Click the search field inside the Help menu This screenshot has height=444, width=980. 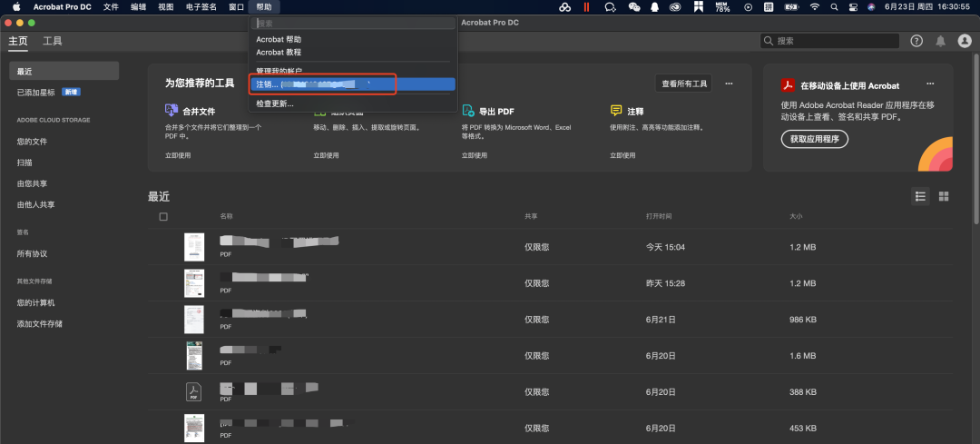click(353, 23)
